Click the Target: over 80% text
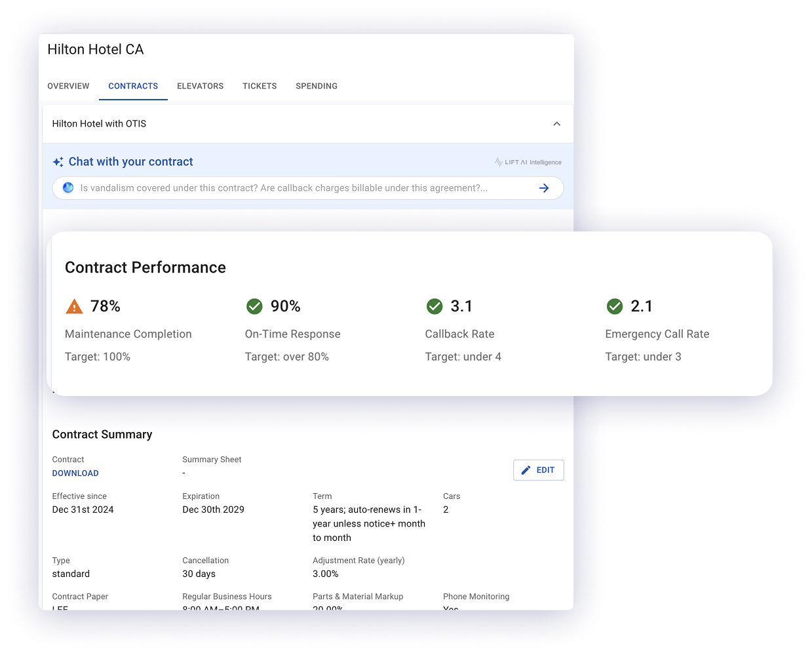The image size is (812, 655). click(x=287, y=357)
